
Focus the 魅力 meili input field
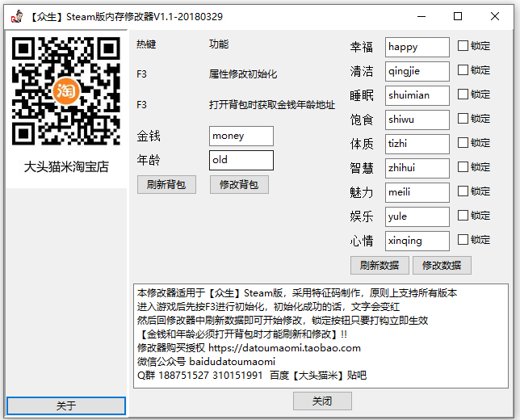coord(417,192)
